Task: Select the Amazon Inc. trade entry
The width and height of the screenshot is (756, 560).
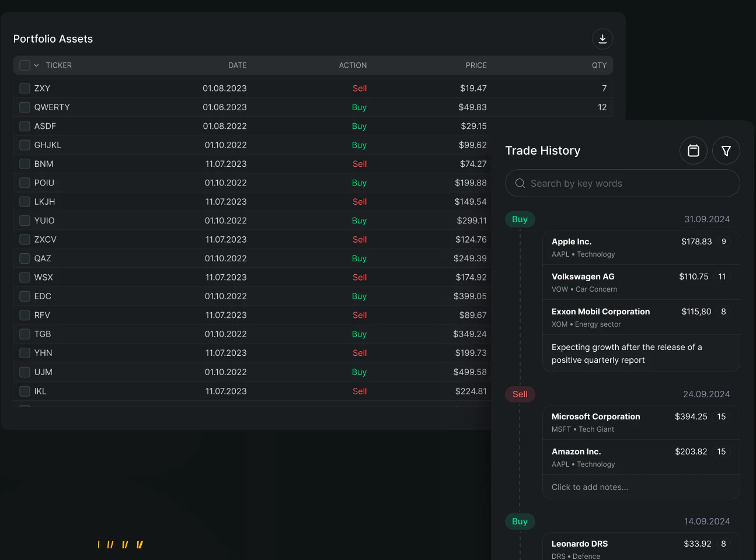Action: [x=641, y=457]
